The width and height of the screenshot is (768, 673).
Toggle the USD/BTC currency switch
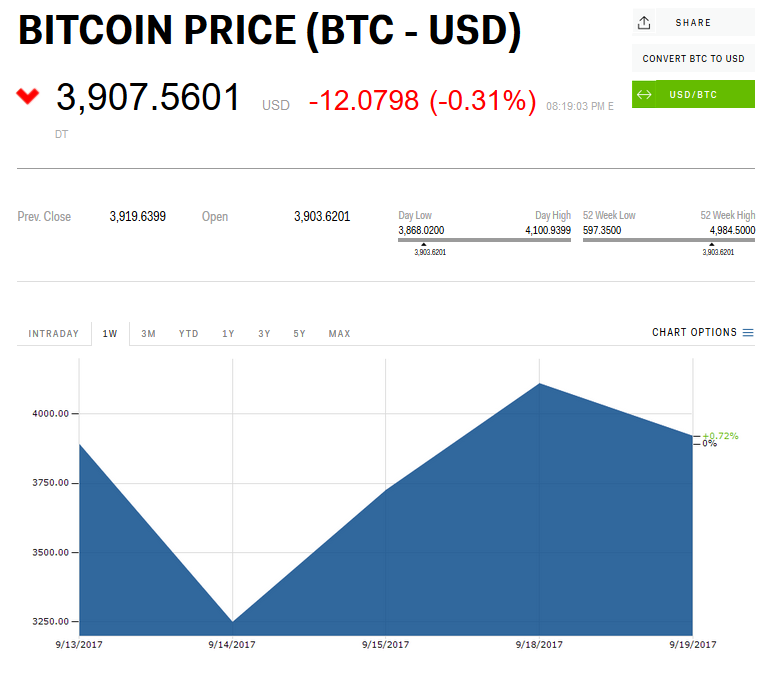point(693,95)
